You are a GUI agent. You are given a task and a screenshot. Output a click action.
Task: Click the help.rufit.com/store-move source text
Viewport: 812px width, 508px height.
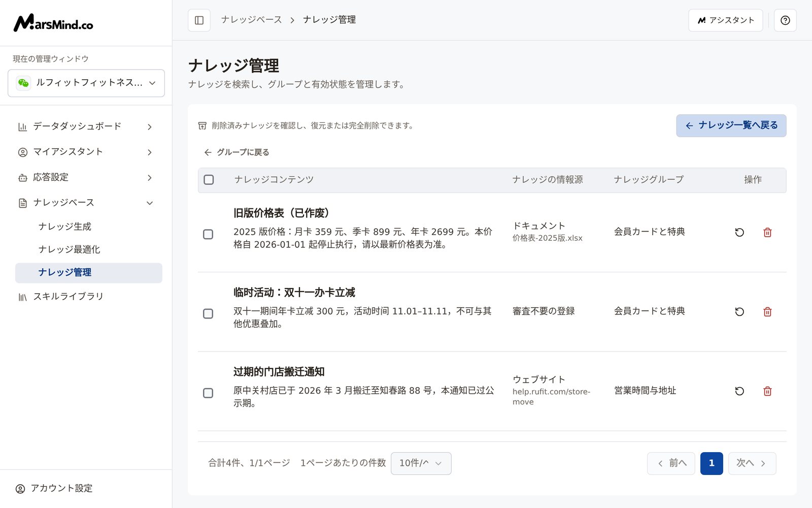(x=551, y=397)
